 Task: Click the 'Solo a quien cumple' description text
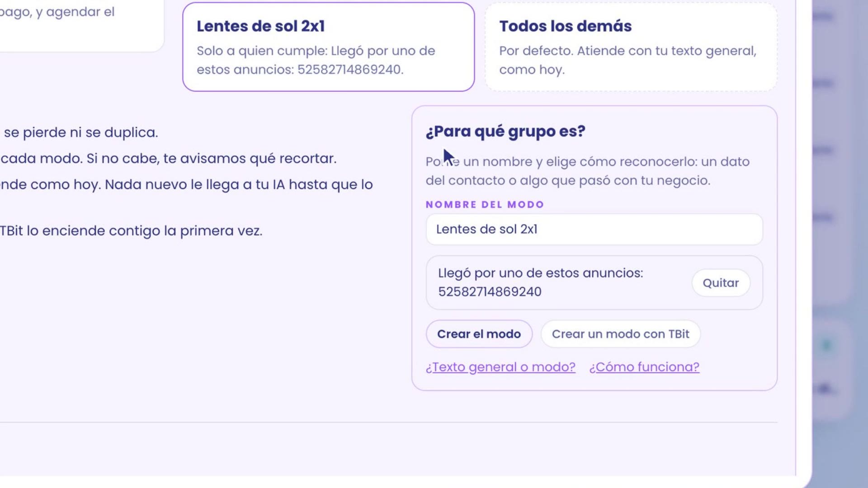316,60
